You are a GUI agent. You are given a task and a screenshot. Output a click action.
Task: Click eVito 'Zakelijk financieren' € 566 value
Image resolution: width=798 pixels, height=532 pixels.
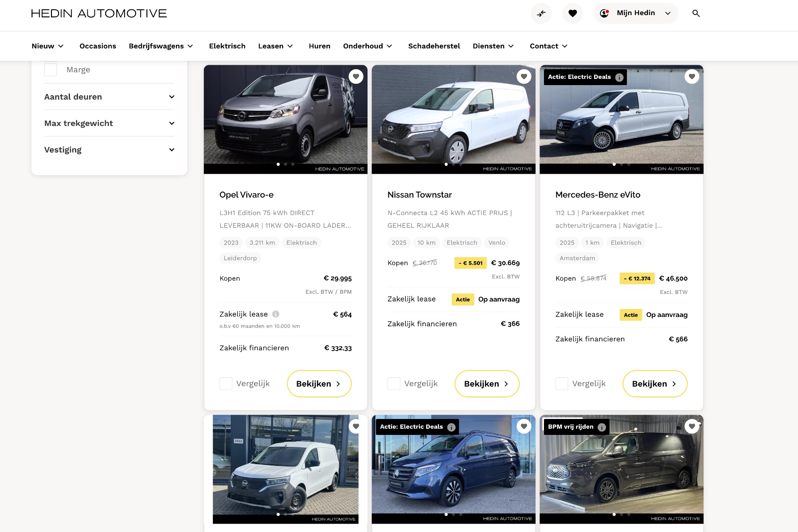coord(678,339)
